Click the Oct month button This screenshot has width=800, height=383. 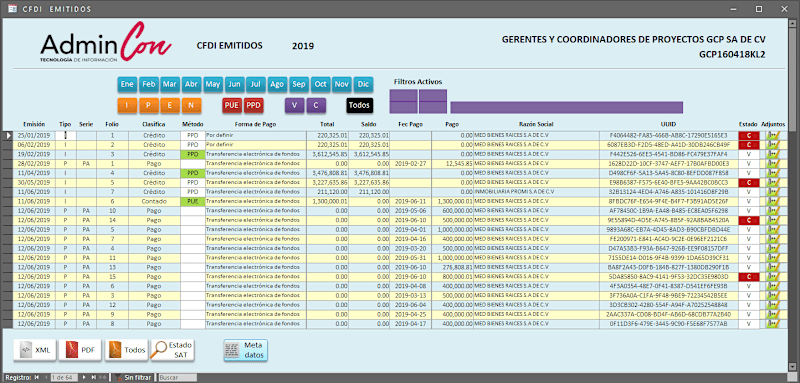pos(320,84)
